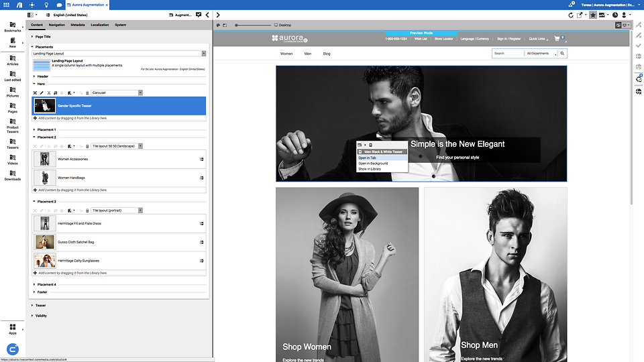
Task: Open Bookmarks in the left sidebar
Action: click(12, 27)
